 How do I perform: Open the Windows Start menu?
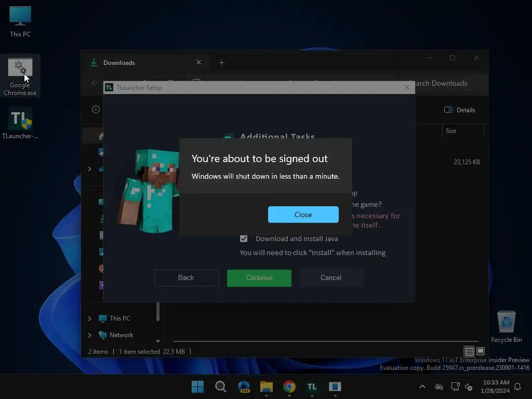197,387
